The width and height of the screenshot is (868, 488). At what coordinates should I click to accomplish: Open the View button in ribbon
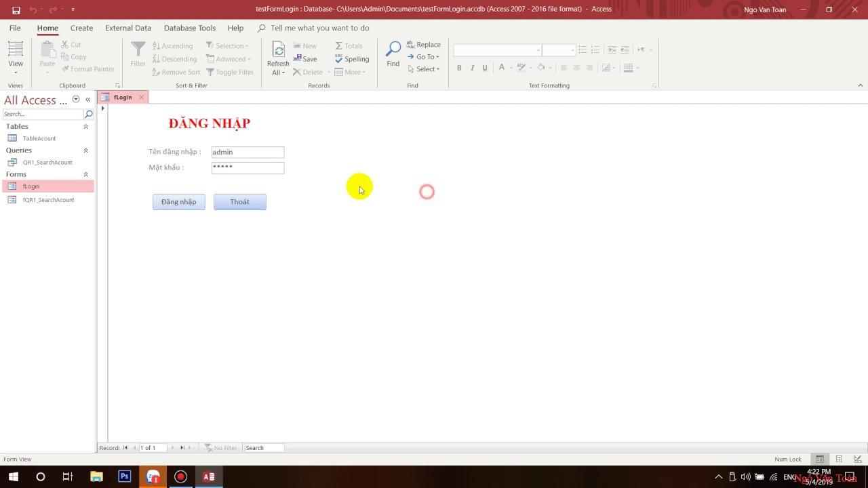pyautogui.click(x=15, y=58)
